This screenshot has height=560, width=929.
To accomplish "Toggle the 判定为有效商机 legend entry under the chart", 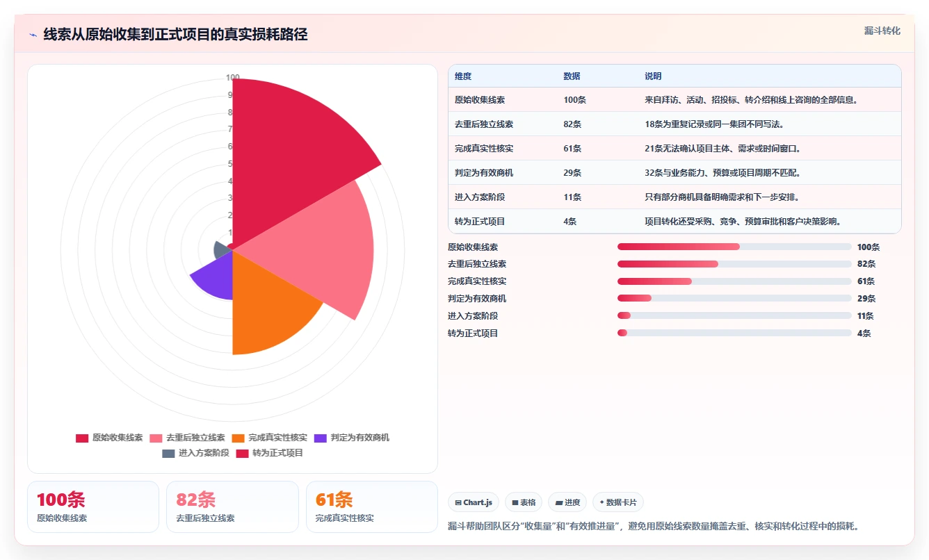I will [x=352, y=438].
